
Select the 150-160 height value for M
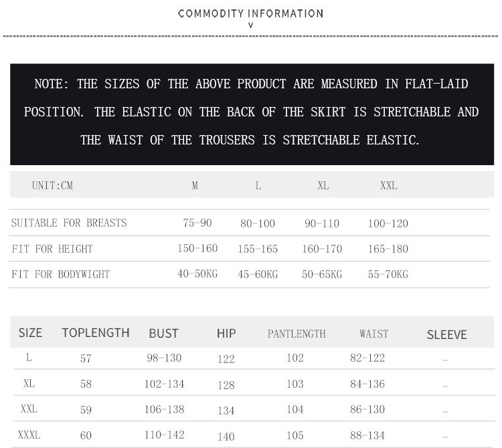coord(197,249)
